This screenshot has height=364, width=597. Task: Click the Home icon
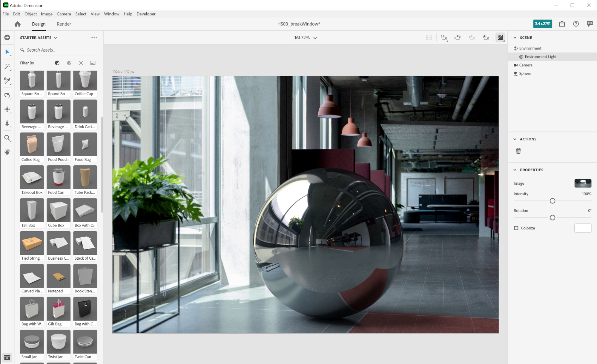[x=18, y=24]
